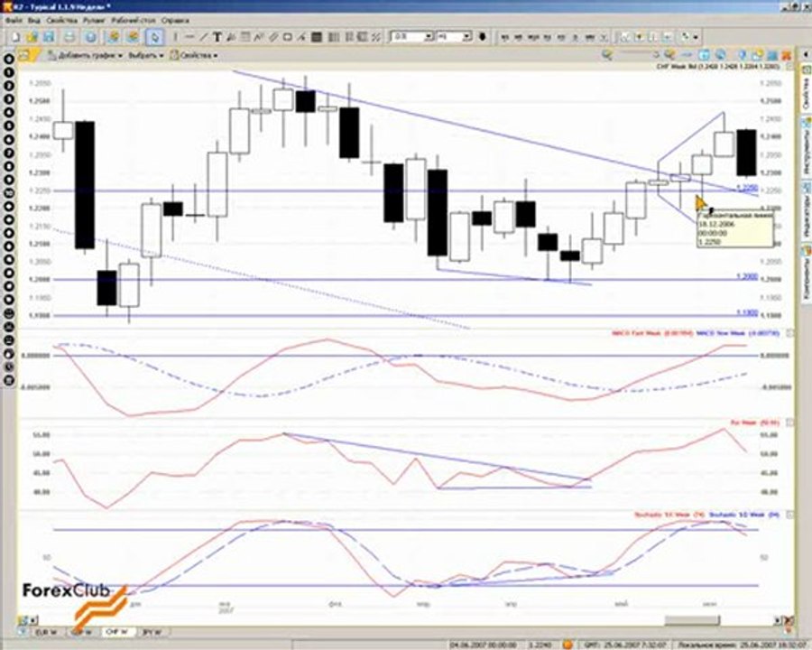Open the dropdown arrow at the end of the main toolbar
This screenshot has height=650, width=812.
[696, 37]
